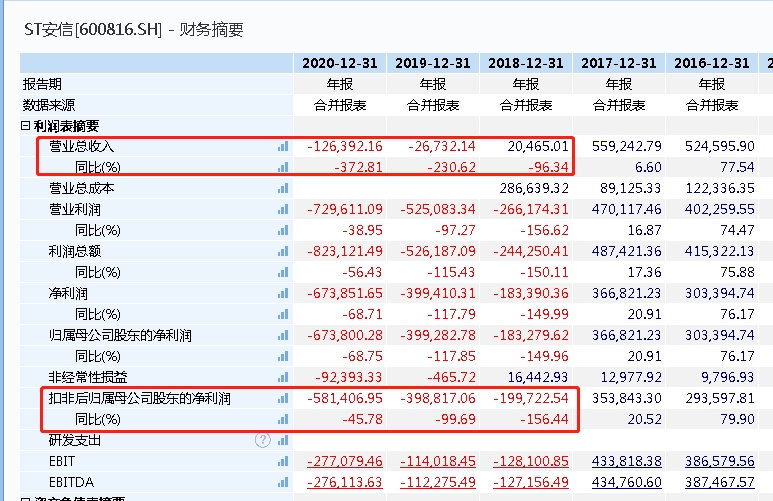Select 扣非后 同比 value -156.44
This screenshot has width=773, height=501.
click(544, 420)
